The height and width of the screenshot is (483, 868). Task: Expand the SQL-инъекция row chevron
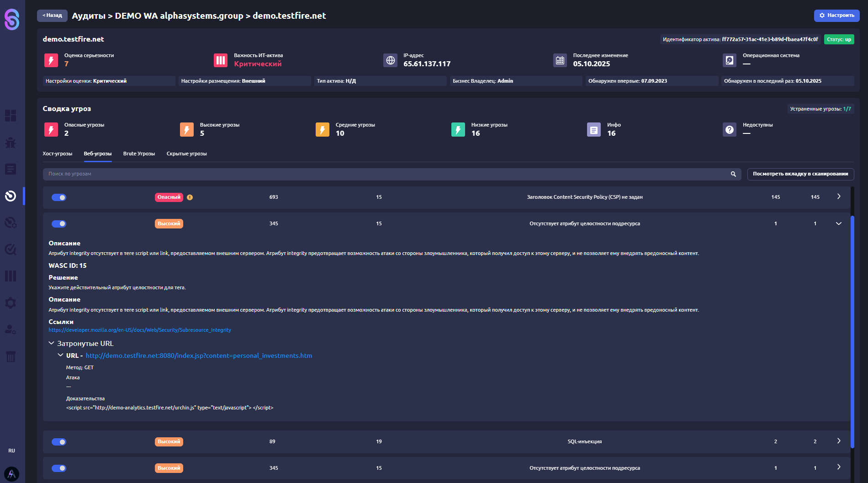click(838, 441)
